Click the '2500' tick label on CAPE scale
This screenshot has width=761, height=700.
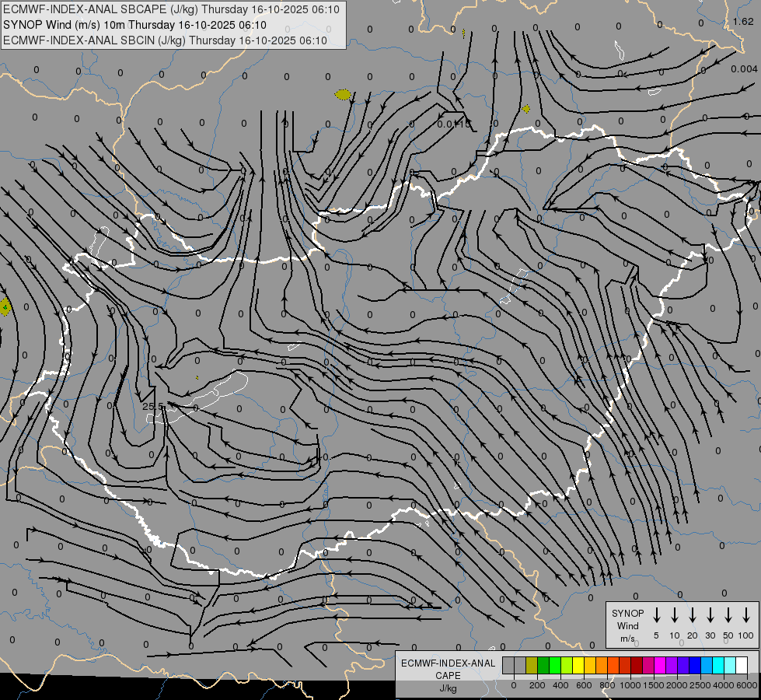point(700,685)
